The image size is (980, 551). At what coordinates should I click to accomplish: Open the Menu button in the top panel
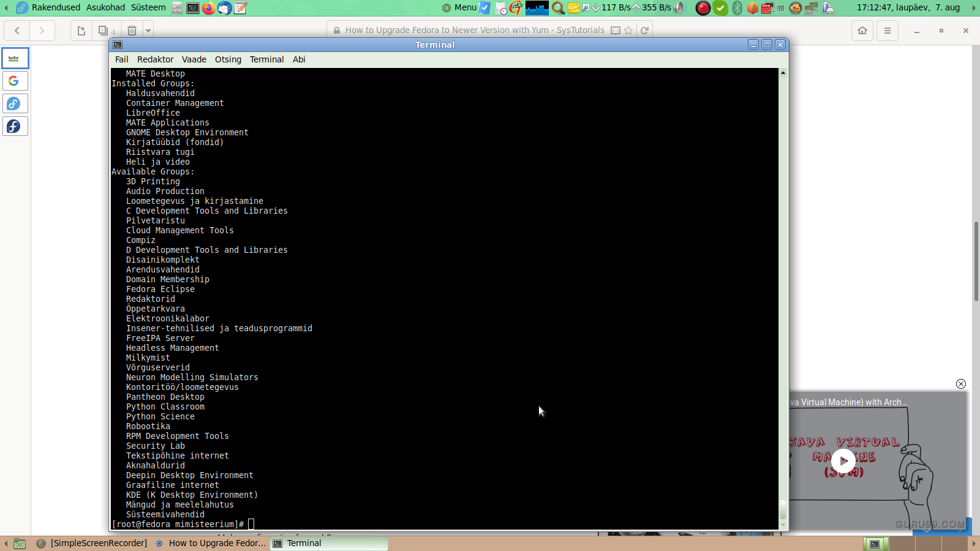point(459,8)
